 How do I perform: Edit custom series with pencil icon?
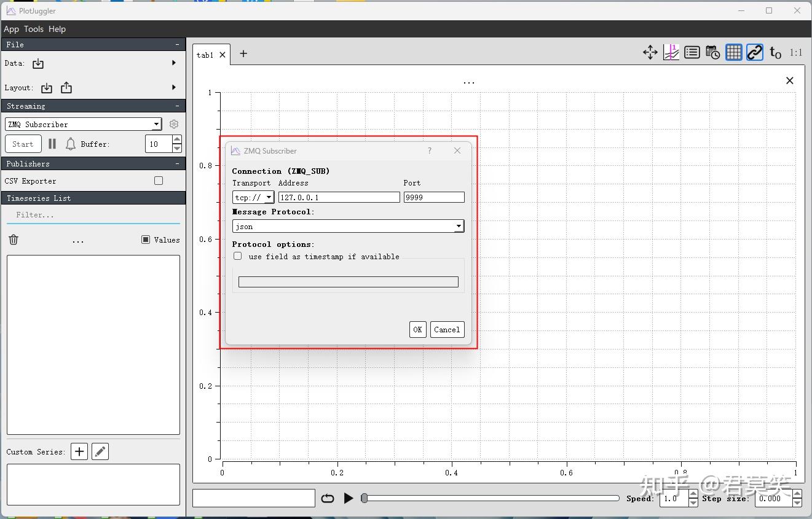(x=100, y=451)
